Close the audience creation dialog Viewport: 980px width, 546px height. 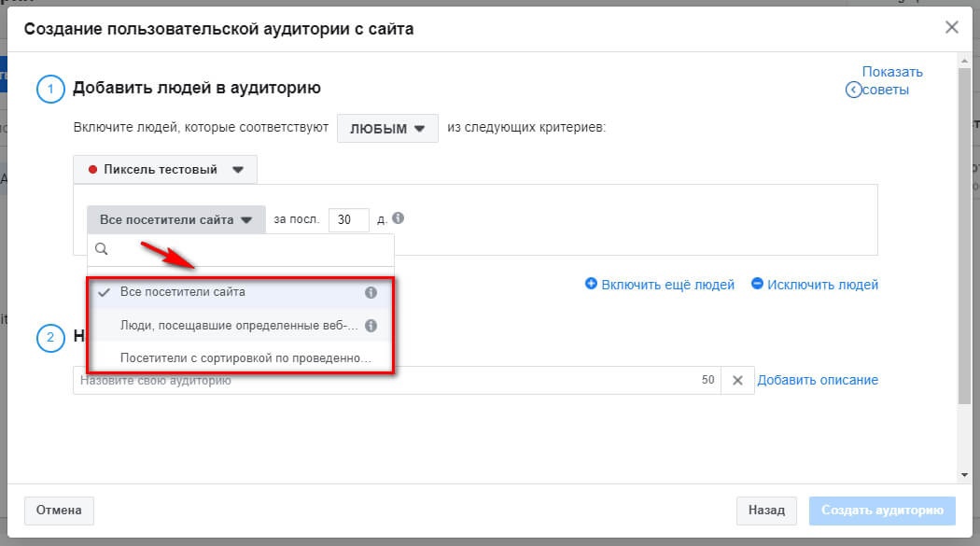click(952, 28)
